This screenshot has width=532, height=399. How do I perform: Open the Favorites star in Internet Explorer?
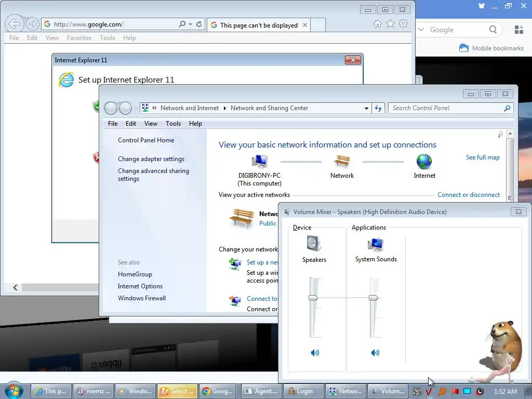click(391, 24)
